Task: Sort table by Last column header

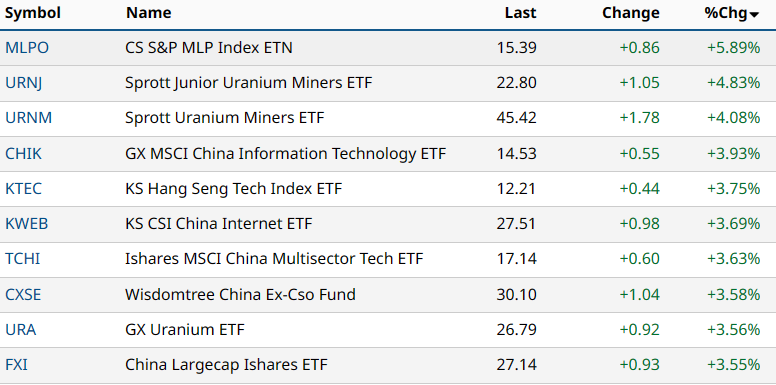Action: point(521,13)
